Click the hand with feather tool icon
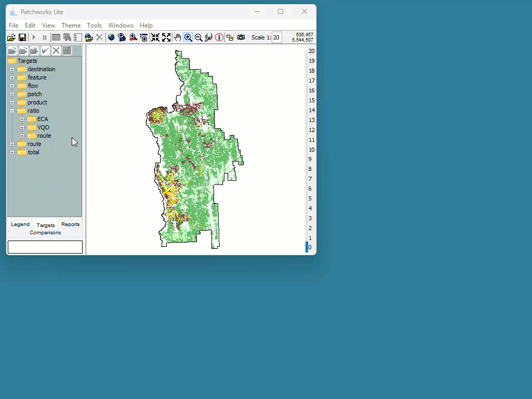Image resolution: width=532 pixels, height=399 pixels. coord(209,37)
